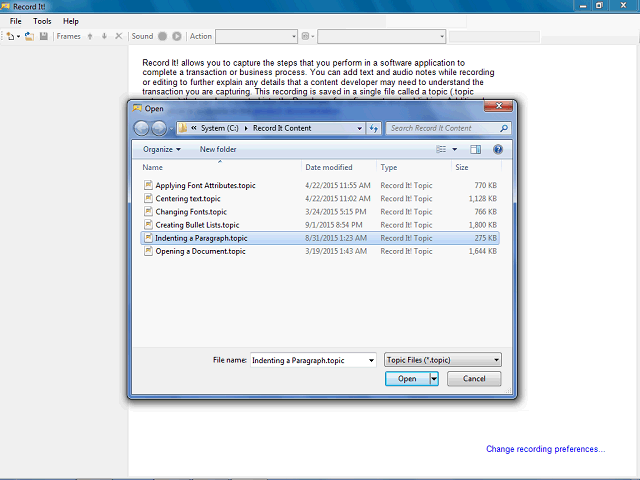This screenshot has width=640, height=480.
Task: Open the Organize menu
Action: 162,149
